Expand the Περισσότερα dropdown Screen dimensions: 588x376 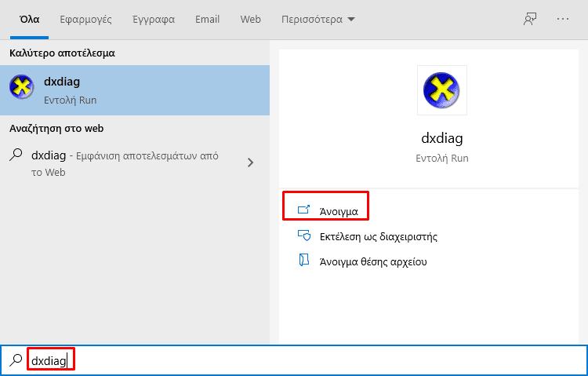coord(318,19)
